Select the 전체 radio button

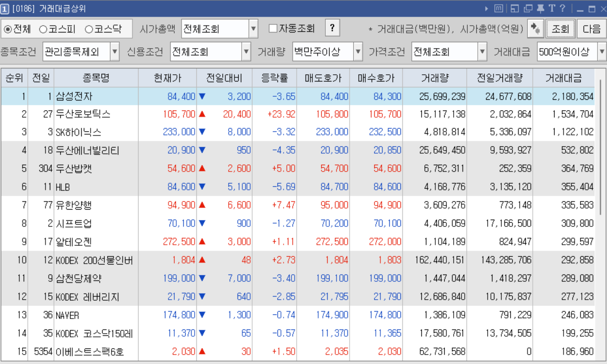coord(8,29)
